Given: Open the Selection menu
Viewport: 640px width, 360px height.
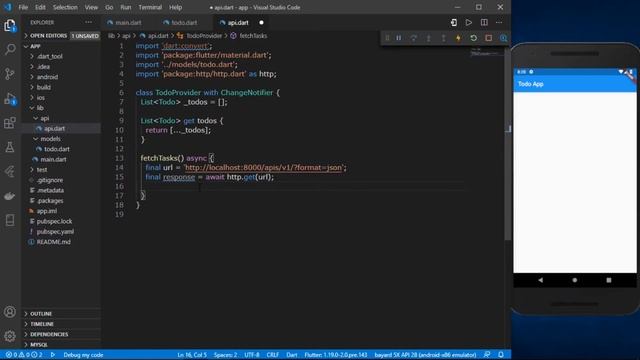Looking at the screenshot, I should 65,7.
